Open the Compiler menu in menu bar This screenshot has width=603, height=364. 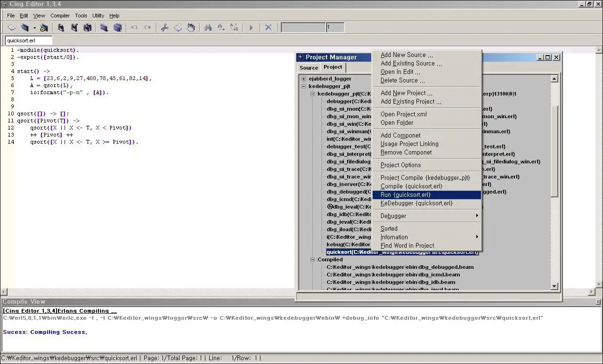click(60, 16)
